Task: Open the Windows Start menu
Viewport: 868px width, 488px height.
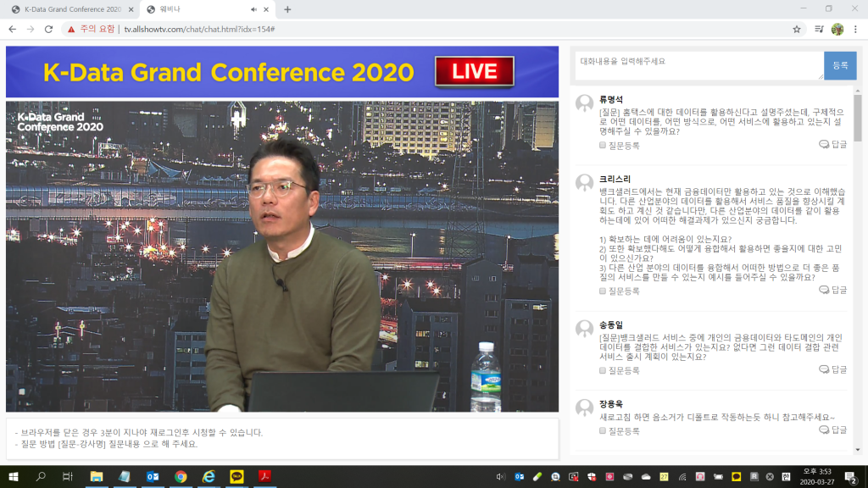Action: click(x=14, y=476)
